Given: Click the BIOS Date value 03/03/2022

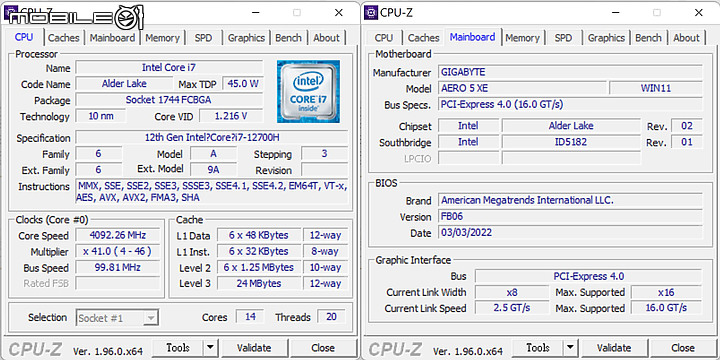Looking at the screenshot, I should [x=570, y=232].
